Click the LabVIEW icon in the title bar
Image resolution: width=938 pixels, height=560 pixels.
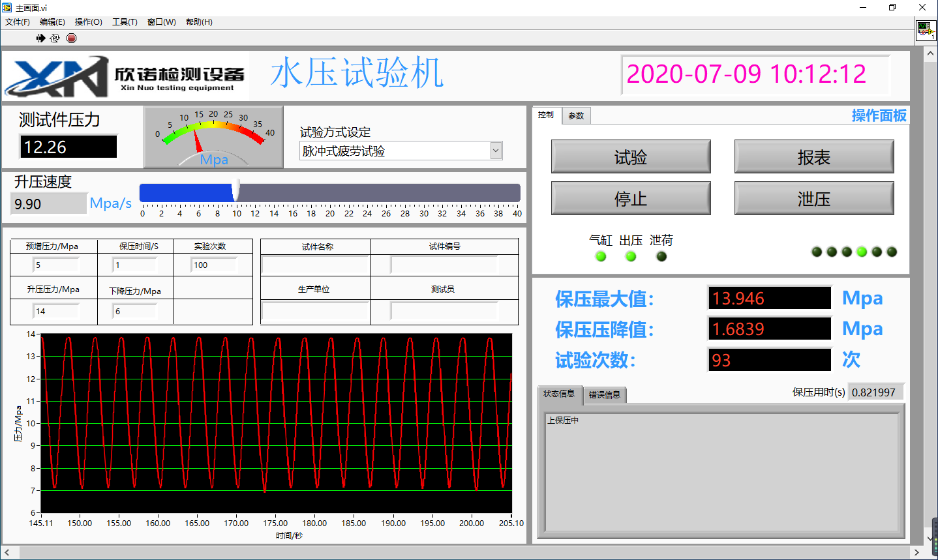tap(7, 7)
